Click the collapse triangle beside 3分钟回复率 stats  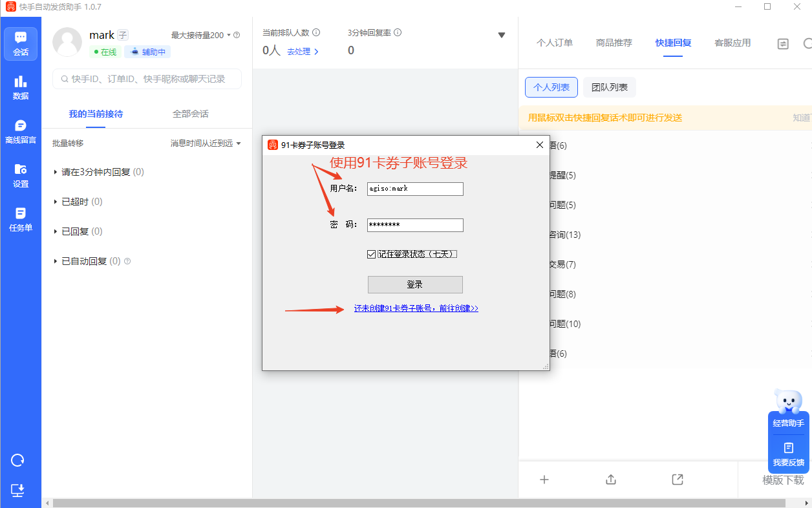click(x=502, y=35)
